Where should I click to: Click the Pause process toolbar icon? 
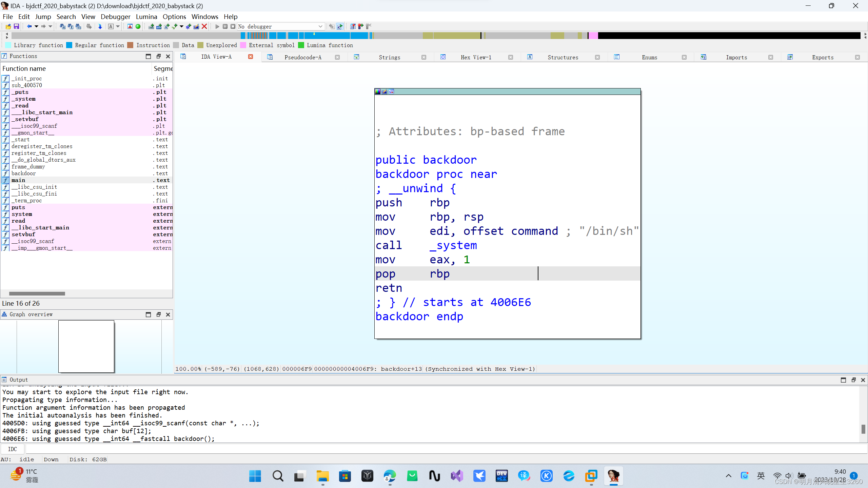[225, 26]
